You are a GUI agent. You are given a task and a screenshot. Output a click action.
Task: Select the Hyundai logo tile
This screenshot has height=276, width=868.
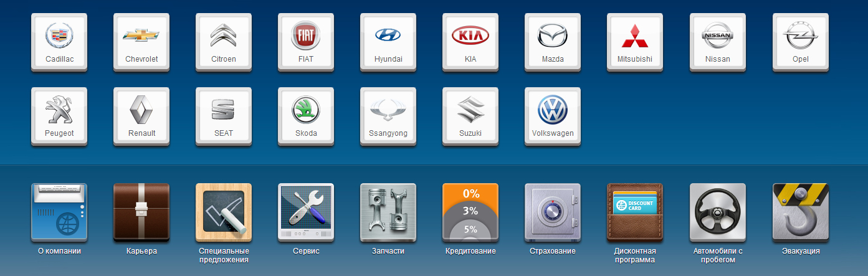point(388,42)
